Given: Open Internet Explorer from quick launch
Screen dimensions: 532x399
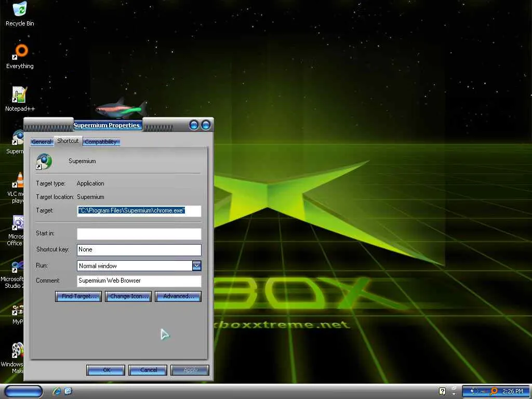Looking at the screenshot, I should coord(57,391).
